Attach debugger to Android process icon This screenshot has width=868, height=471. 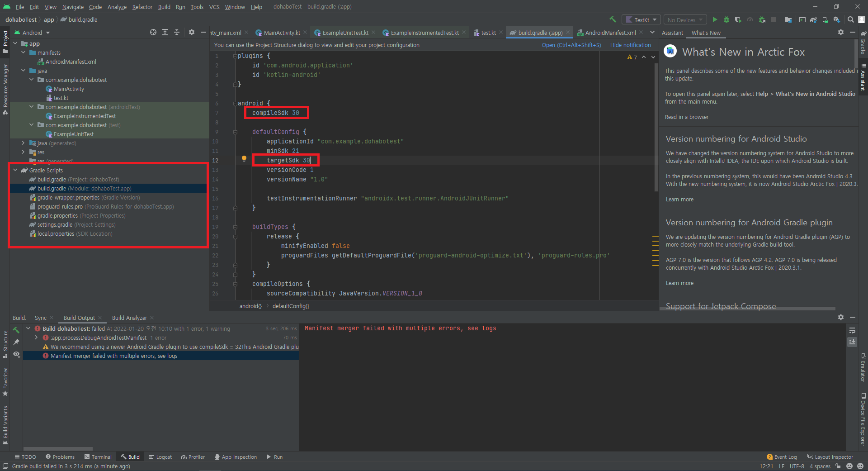click(762, 19)
